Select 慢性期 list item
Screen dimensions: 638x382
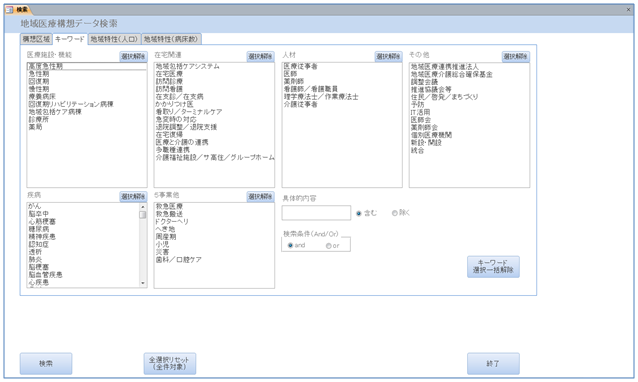coord(87,89)
